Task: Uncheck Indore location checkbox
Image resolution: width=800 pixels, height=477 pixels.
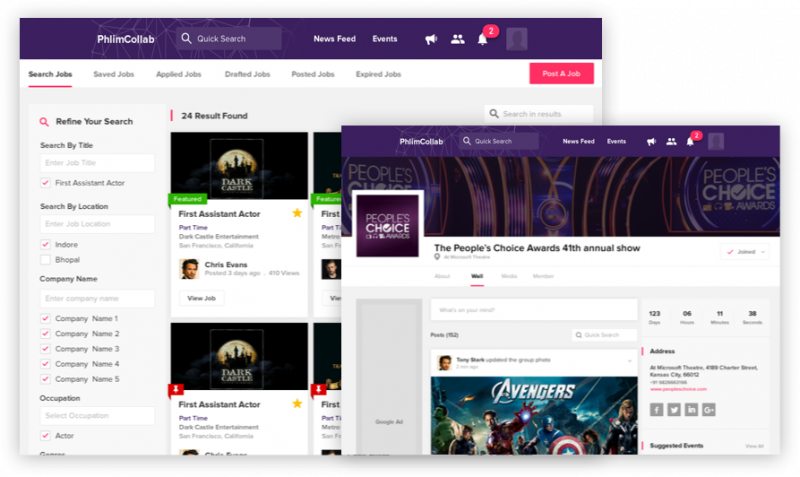Action: point(45,244)
